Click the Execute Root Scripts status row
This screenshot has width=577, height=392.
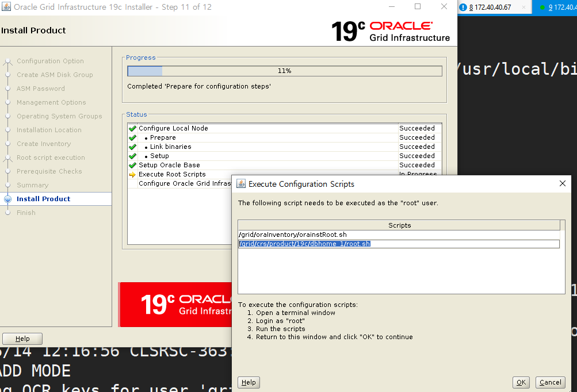pyautogui.click(x=284, y=174)
